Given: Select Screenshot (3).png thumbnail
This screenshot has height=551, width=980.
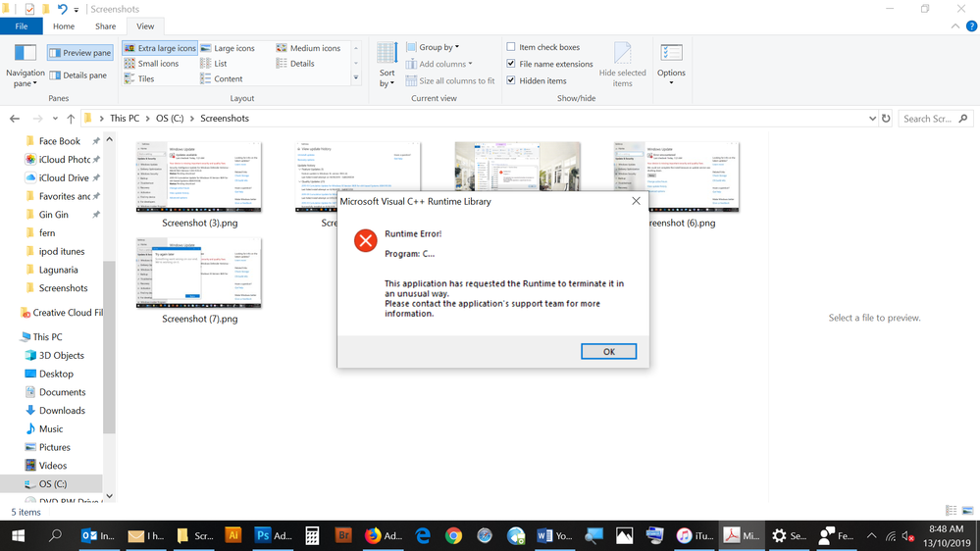Looking at the screenshot, I should [x=199, y=177].
